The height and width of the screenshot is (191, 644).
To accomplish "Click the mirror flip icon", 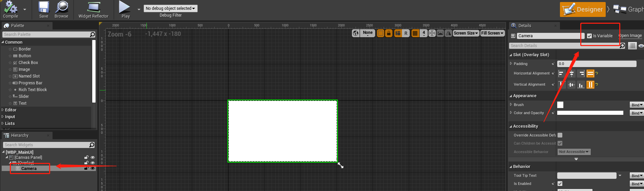I will click(448, 33).
